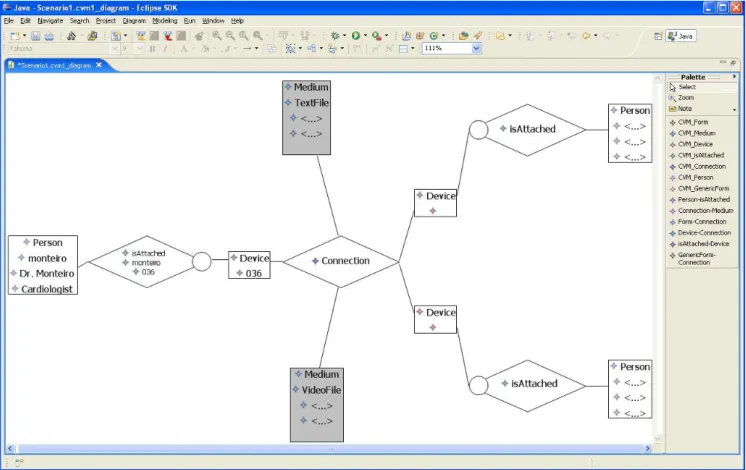Select CVM_Form palette entry
The width and height of the screenshot is (746, 470).
[x=702, y=122]
